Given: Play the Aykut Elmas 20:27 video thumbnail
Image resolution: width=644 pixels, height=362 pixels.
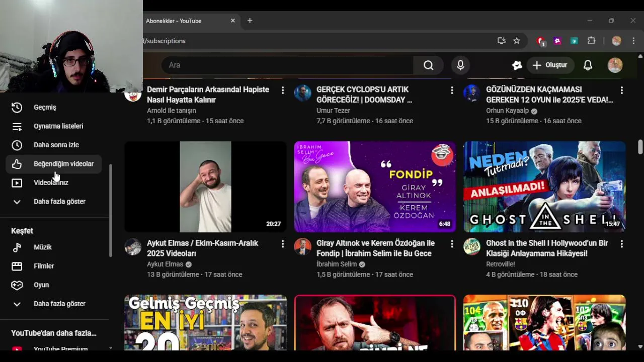Looking at the screenshot, I should (x=205, y=187).
